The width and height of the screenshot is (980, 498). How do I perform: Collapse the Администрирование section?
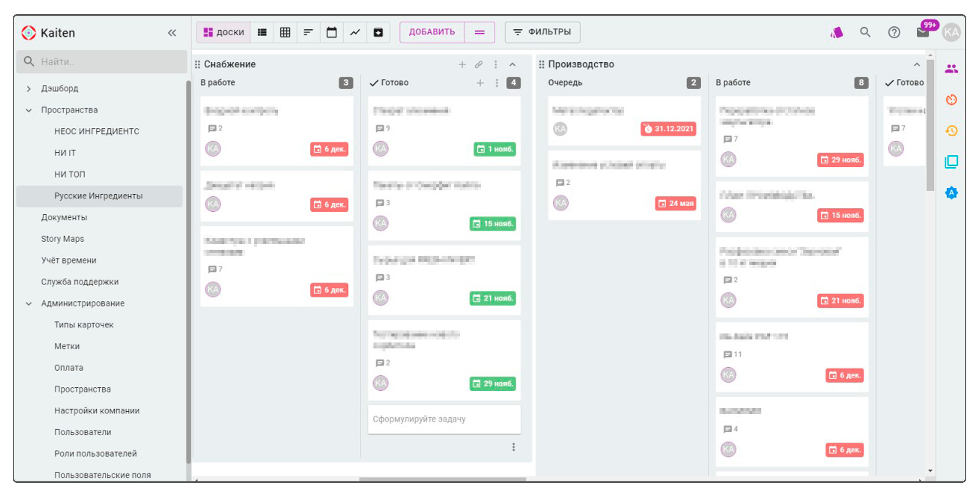tap(29, 303)
